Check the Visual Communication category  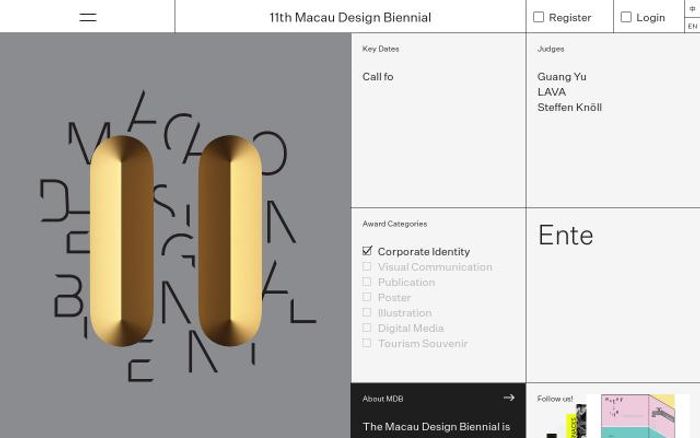(x=367, y=267)
